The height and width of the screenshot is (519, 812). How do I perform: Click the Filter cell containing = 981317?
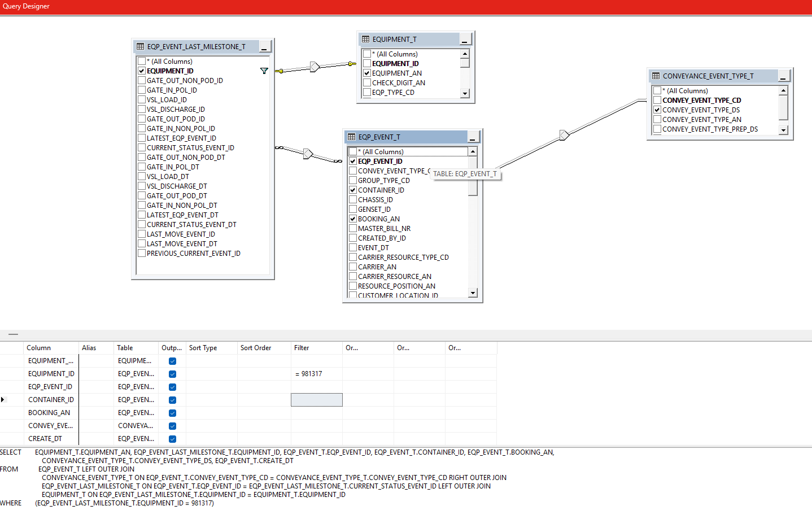tap(317, 374)
